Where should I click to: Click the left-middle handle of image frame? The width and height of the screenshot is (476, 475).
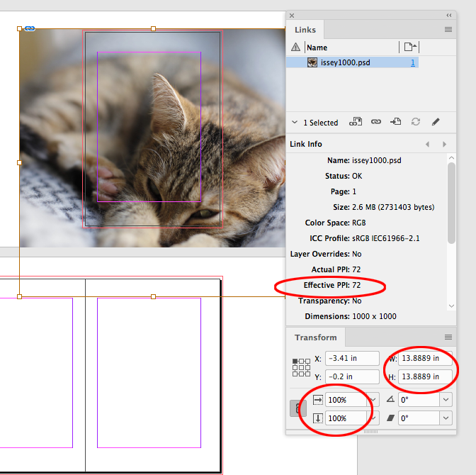[19, 162]
